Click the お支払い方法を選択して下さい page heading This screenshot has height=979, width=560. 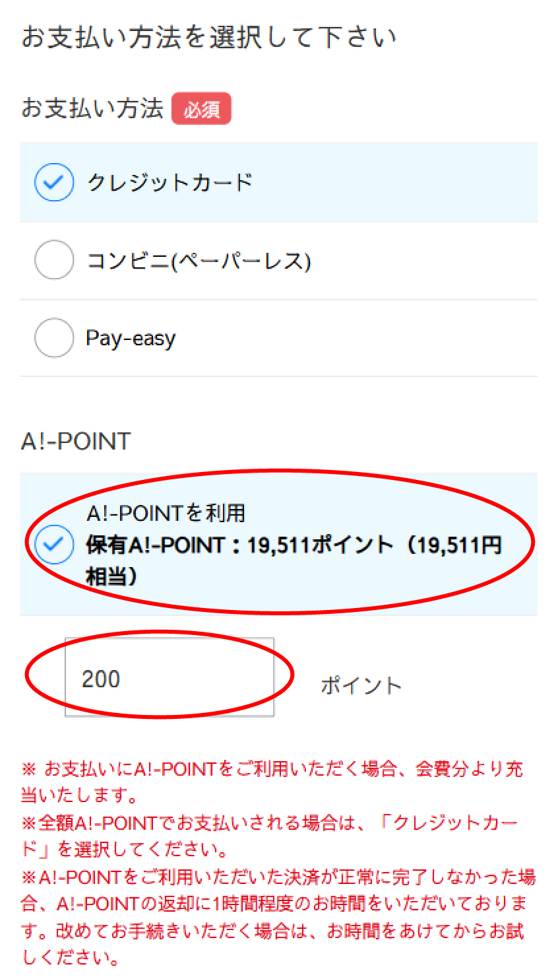(x=208, y=37)
